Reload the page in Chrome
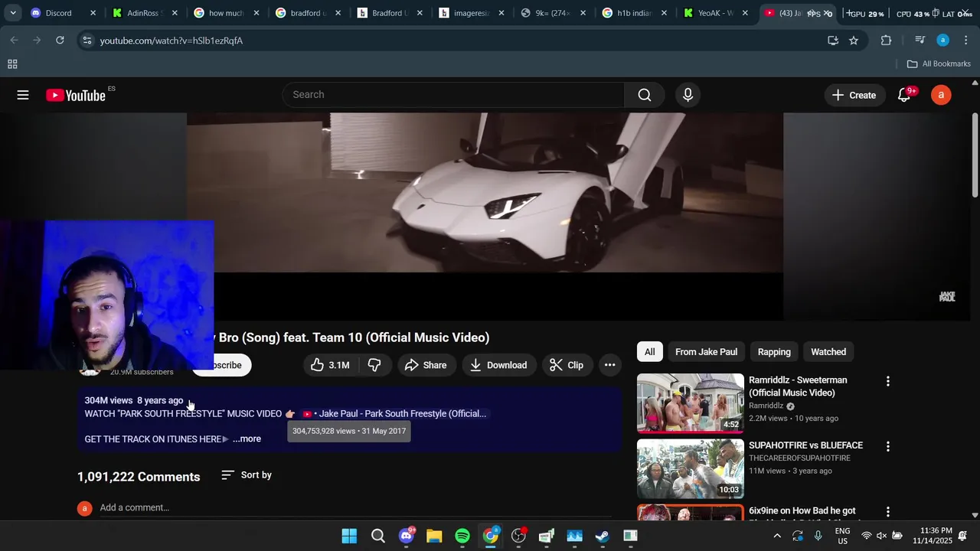 click(x=60, y=41)
